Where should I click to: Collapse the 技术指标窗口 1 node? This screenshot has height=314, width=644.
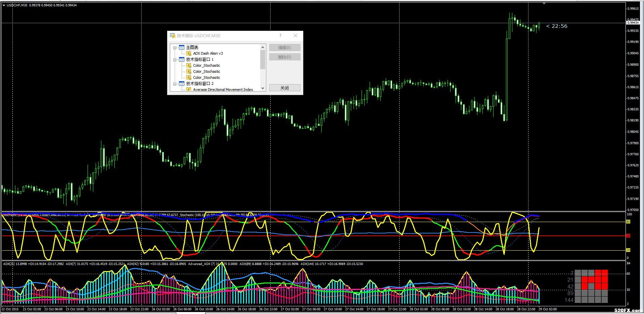coord(175,60)
